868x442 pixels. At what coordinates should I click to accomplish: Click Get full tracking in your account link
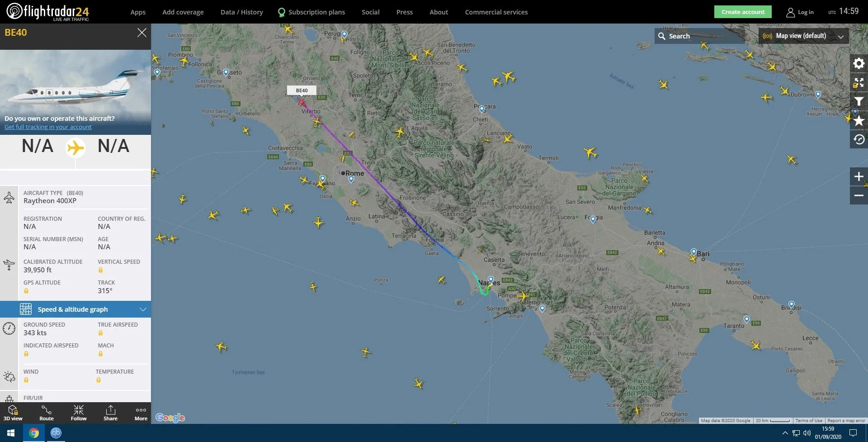pos(48,127)
